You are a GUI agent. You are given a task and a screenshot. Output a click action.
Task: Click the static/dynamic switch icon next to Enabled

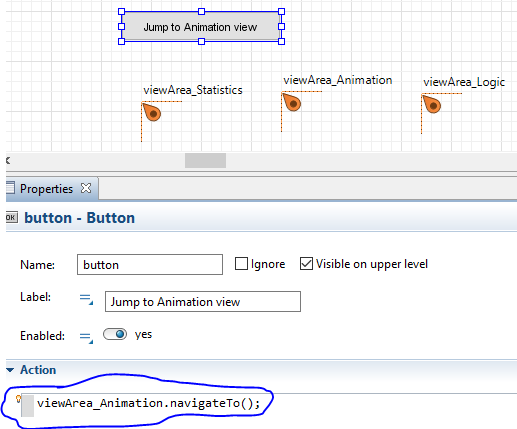[x=86, y=337]
